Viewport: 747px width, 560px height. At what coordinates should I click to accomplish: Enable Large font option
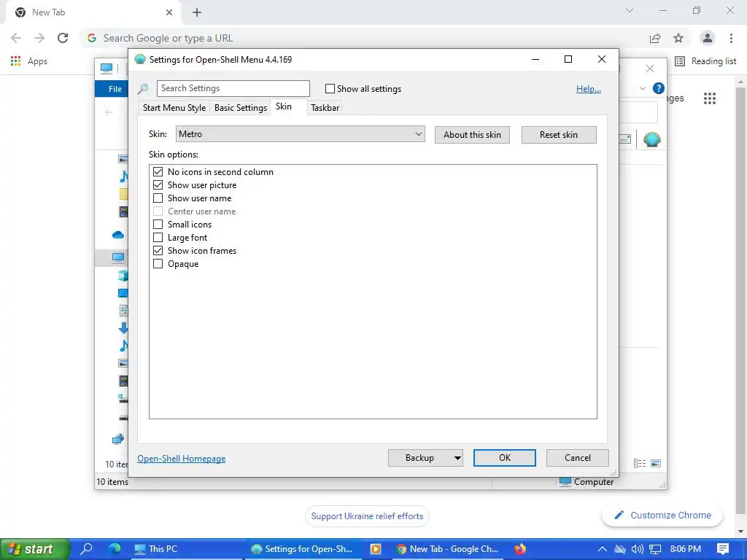[x=158, y=238]
